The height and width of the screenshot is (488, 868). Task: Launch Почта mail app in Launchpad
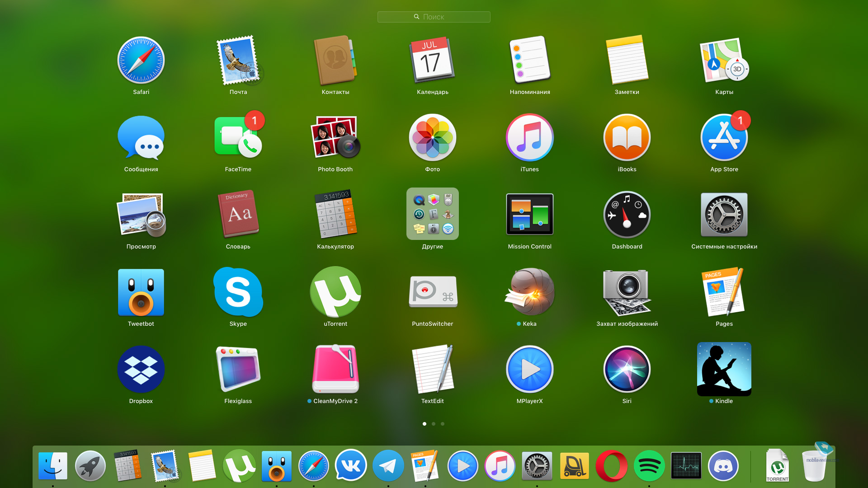(238, 60)
